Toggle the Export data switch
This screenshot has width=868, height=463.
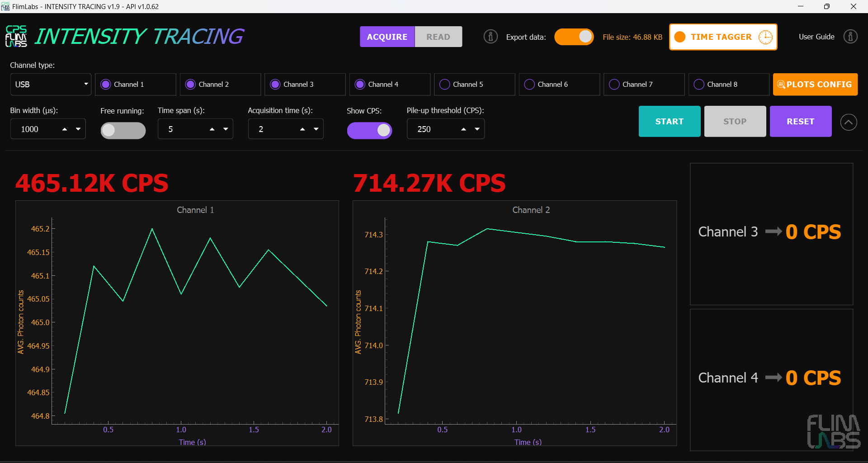tap(574, 37)
